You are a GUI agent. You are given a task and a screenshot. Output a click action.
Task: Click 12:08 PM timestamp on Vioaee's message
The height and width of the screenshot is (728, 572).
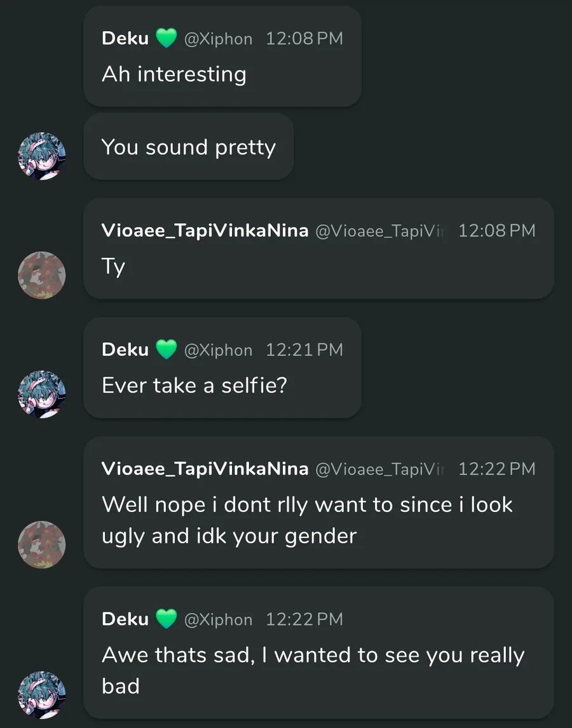click(496, 231)
